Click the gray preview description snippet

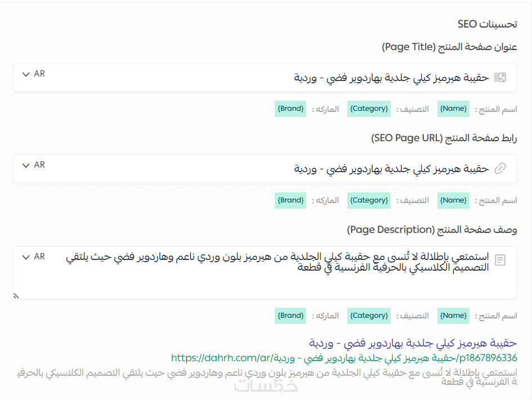(267, 377)
